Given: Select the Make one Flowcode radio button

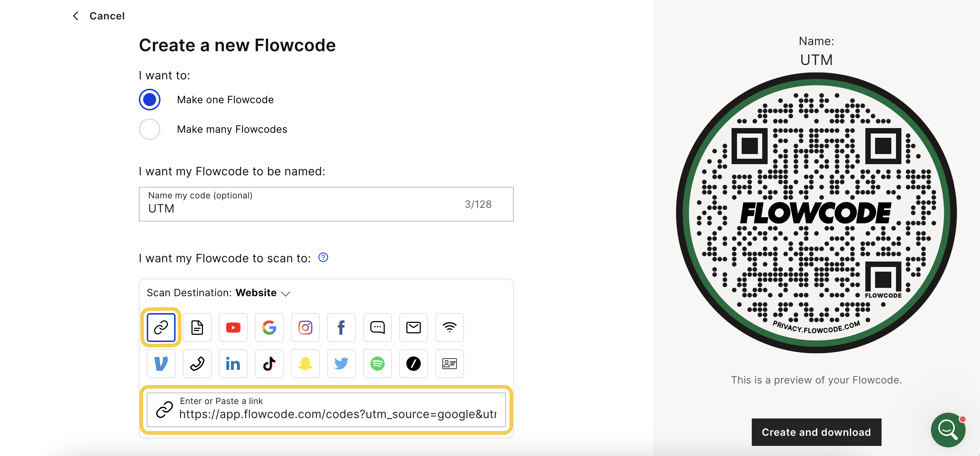Looking at the screenshot, I should (150, 100).
